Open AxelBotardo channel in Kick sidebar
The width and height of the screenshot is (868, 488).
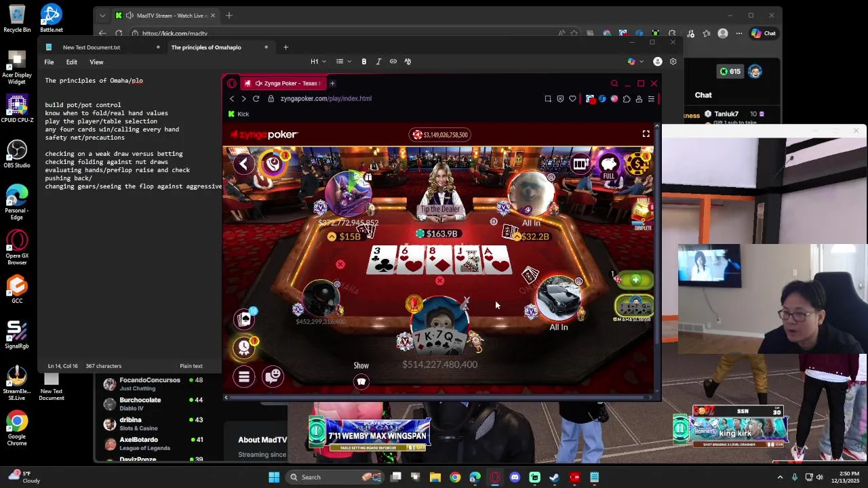153,443
